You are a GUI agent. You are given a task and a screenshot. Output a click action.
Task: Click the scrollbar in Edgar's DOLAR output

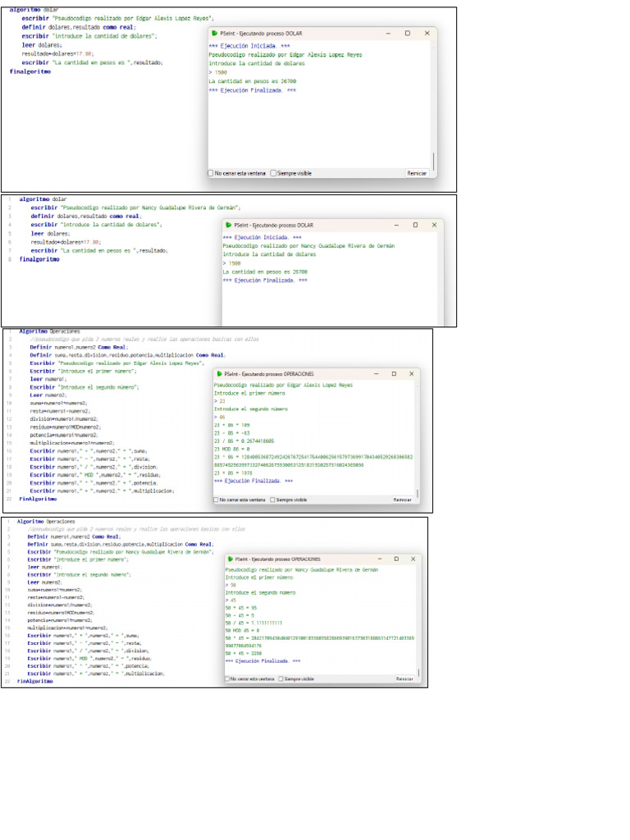[x=433, y=160]
